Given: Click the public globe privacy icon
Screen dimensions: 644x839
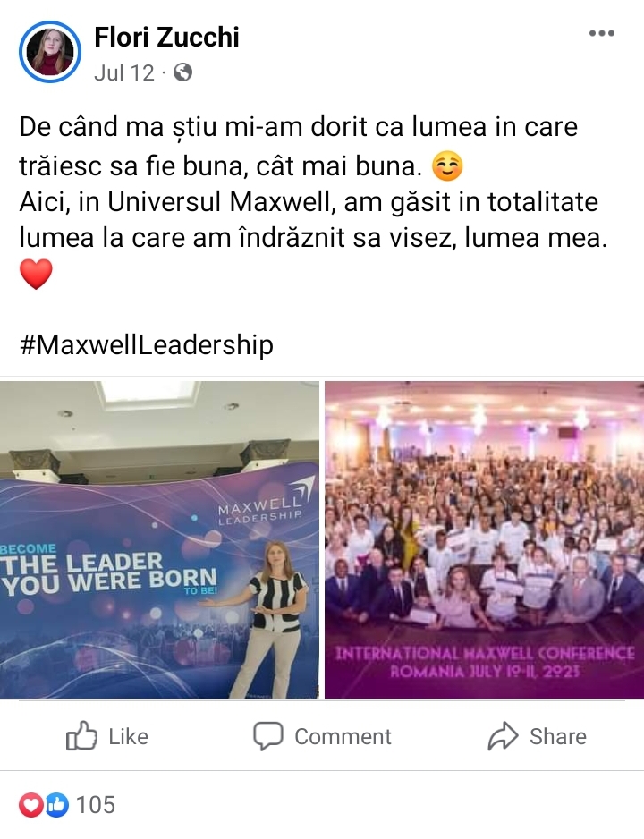Looking at the screenshot, I should [183, 72].
